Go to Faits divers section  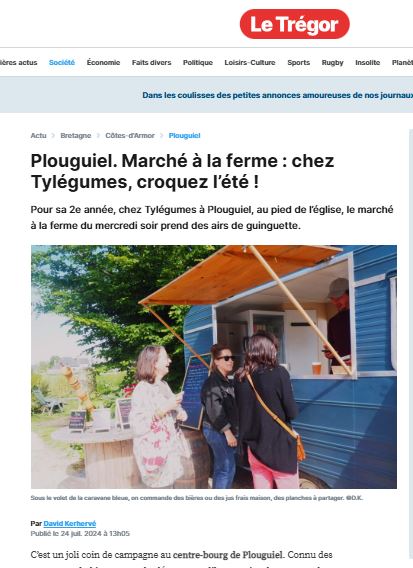pos(151,62)
